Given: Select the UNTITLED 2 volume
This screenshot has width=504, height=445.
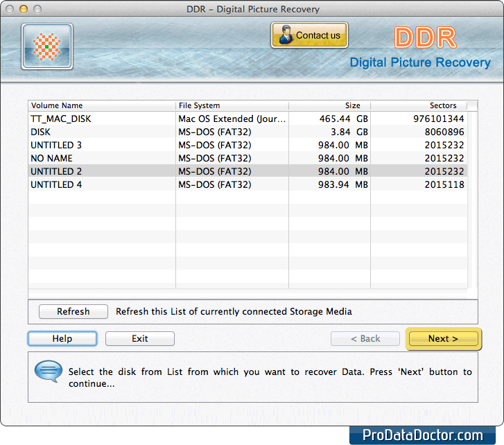Looking at the screenshot, I should 247,171.
